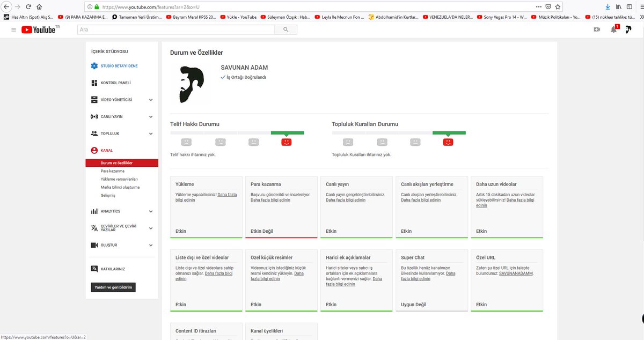
Task: Expand the Oluştur section
Action: tap(151, 245)
